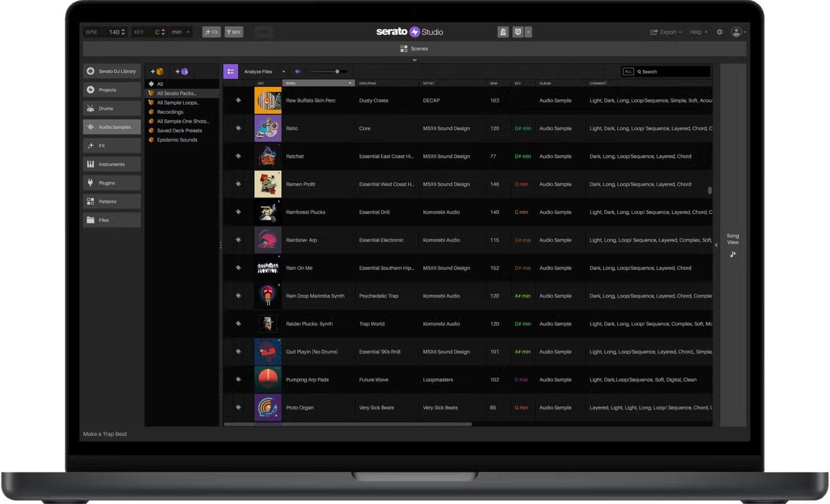Sort by the SONG column header
This screenshot has height=504, width=830.
[x=318, y=83]
